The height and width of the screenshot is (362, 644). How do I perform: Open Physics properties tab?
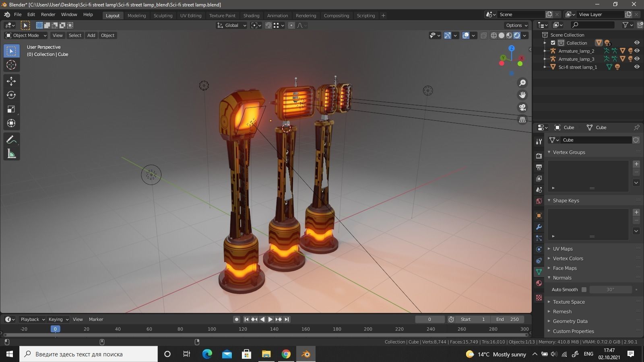(539, 249)
